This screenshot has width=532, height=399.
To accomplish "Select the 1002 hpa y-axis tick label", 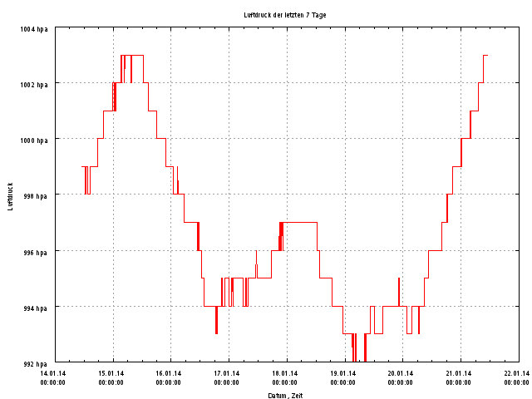I will coord(34,85).
